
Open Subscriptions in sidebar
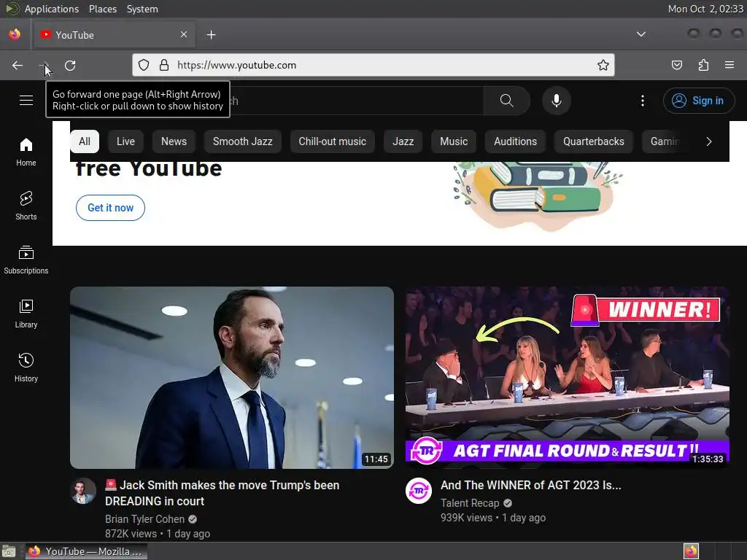[x=26, y=260]
